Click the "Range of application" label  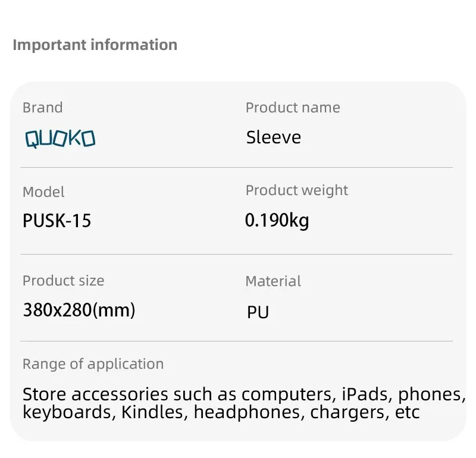click(93, 364)
